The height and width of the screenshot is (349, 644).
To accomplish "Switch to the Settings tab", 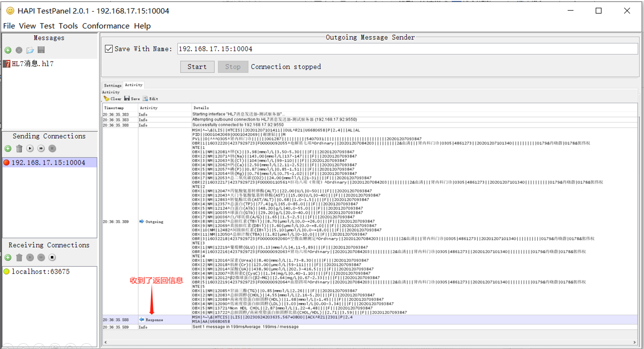I will [112, 85].
